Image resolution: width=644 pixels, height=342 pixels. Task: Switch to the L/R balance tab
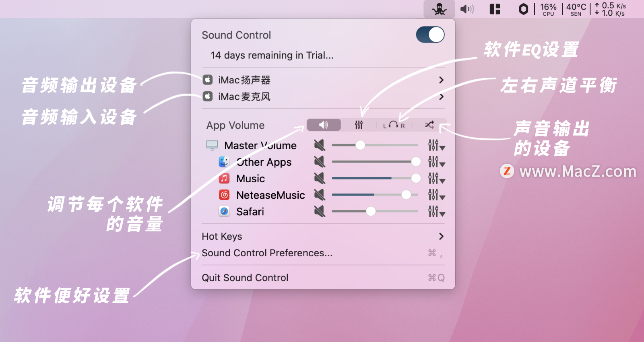(x=394, y=125)
